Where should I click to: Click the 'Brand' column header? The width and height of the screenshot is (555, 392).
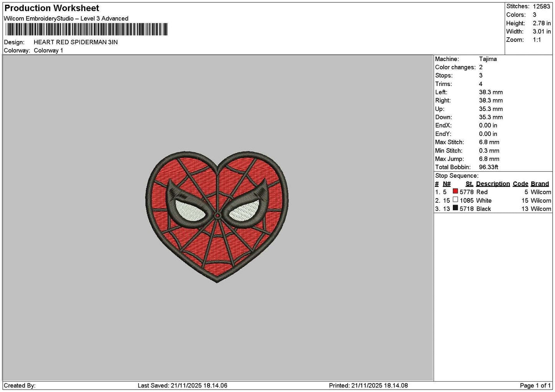coord(540,184)
